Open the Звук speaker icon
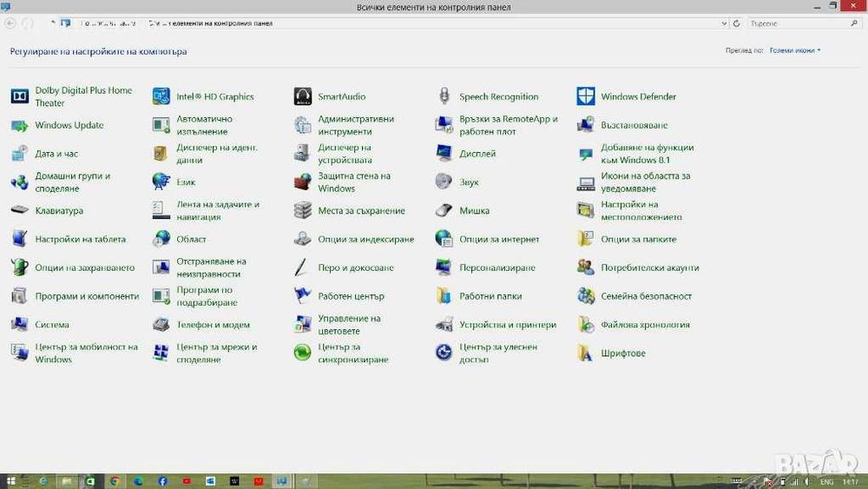This screenshot has width=868, height=489. (x=444, y=182)
